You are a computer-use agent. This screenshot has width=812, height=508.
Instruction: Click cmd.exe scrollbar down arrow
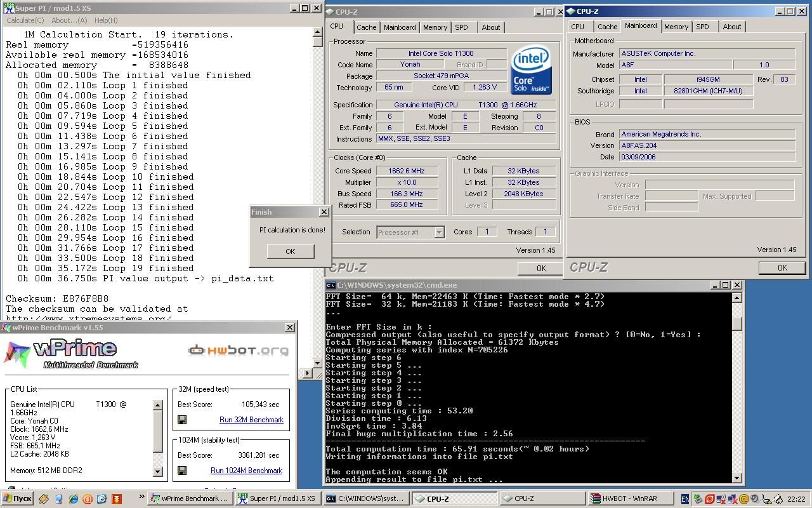click(x=737, y=478)
